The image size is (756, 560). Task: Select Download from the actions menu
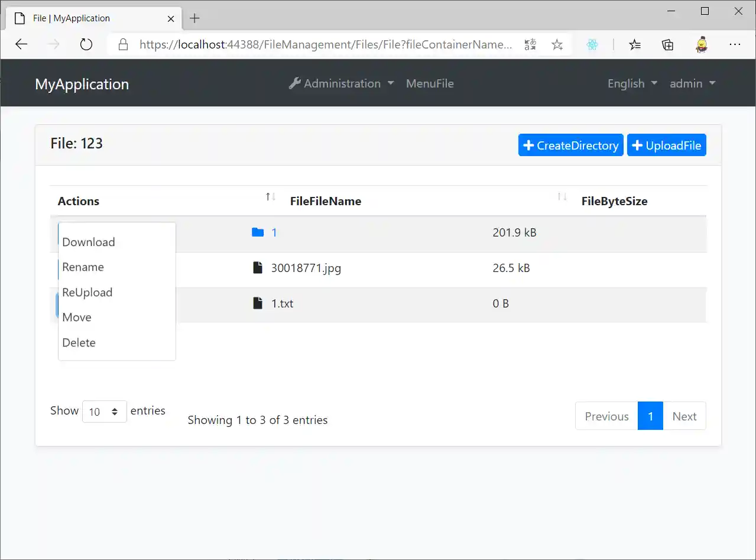click(89, 242)
